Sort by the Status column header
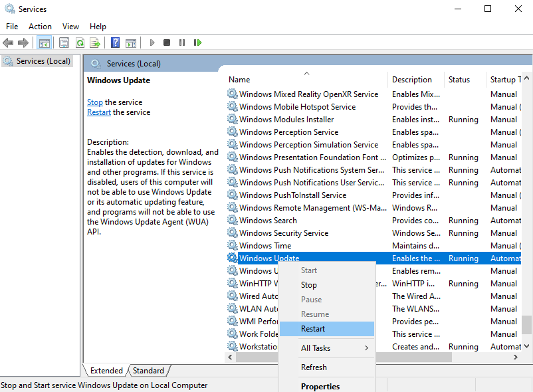The height and width of the screenshot is (392, 533). 465,80
